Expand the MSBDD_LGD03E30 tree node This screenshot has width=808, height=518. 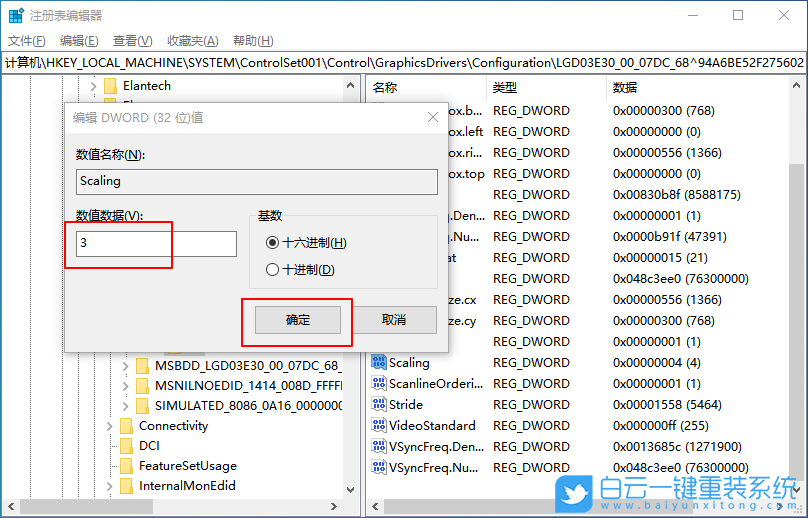[126, 366]
